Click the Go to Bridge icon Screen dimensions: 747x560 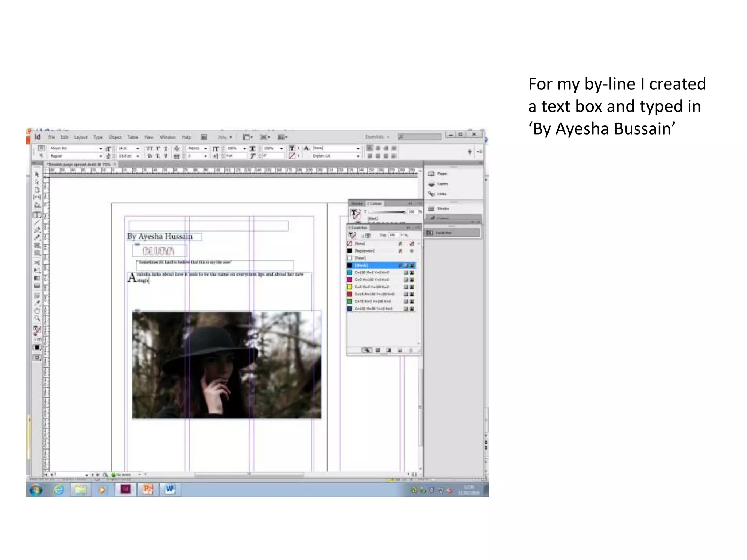tap(204, 137)
